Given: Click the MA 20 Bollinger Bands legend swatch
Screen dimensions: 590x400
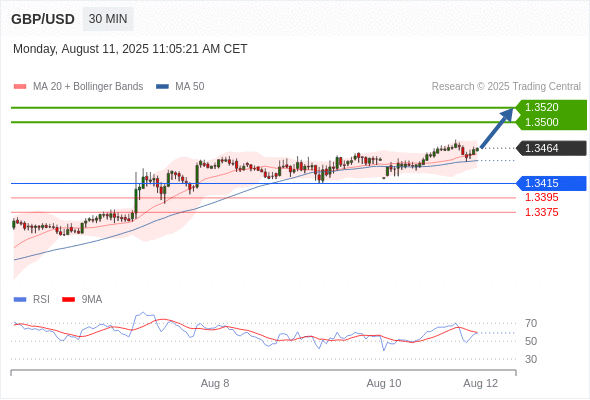Looking at the screenshot, I should [x=20, y=87].
